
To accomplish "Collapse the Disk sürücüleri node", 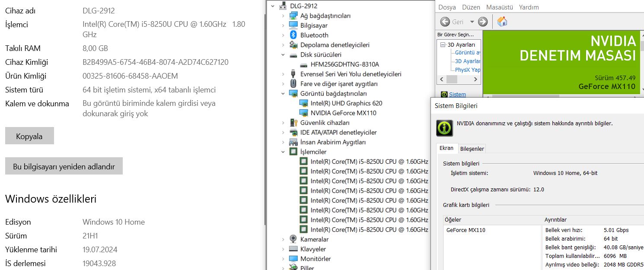I will click(283, 55).
